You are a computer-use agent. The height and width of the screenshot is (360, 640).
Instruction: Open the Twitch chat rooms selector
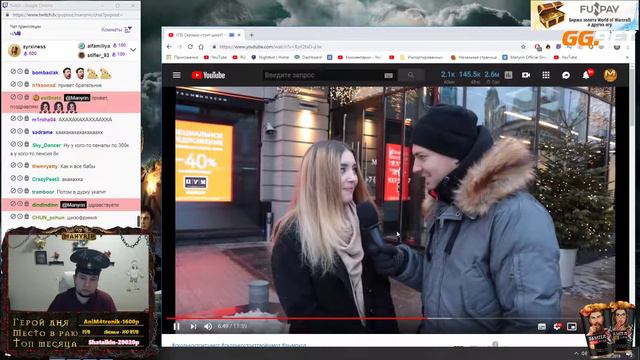[x=116, y=30]
